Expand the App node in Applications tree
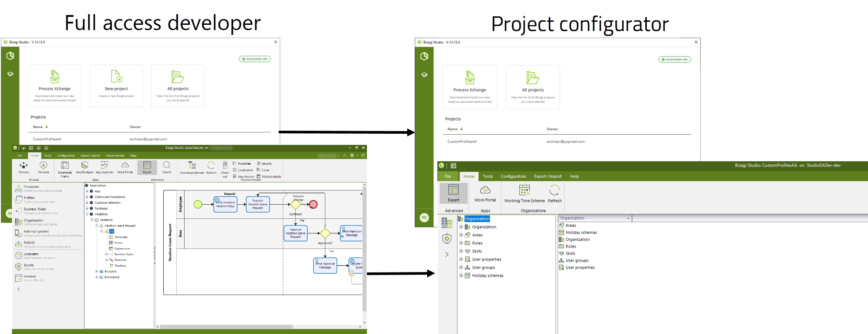Screen dimensions: 868x334 coord(87,191)
